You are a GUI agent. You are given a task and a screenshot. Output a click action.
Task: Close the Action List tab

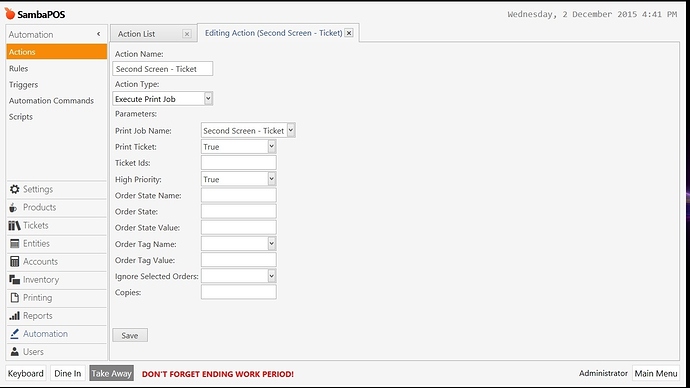[x=187, y=34]
